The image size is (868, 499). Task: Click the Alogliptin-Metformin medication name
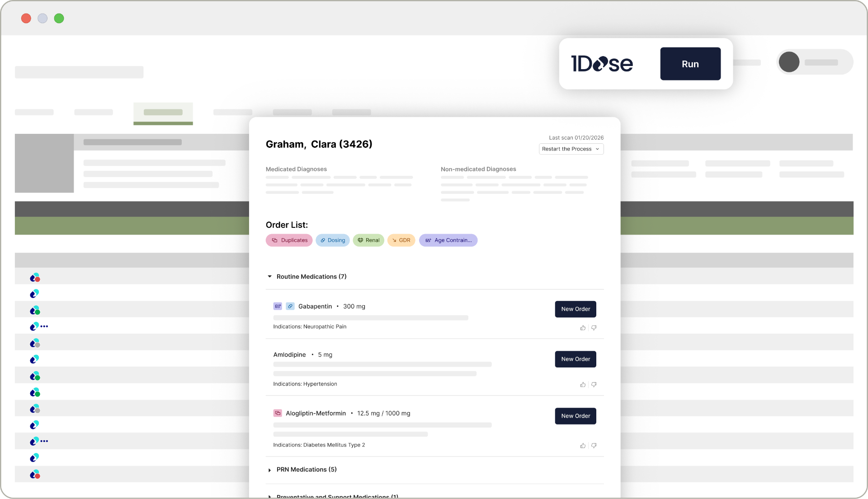pyautogui.click(x=316, y=414)
